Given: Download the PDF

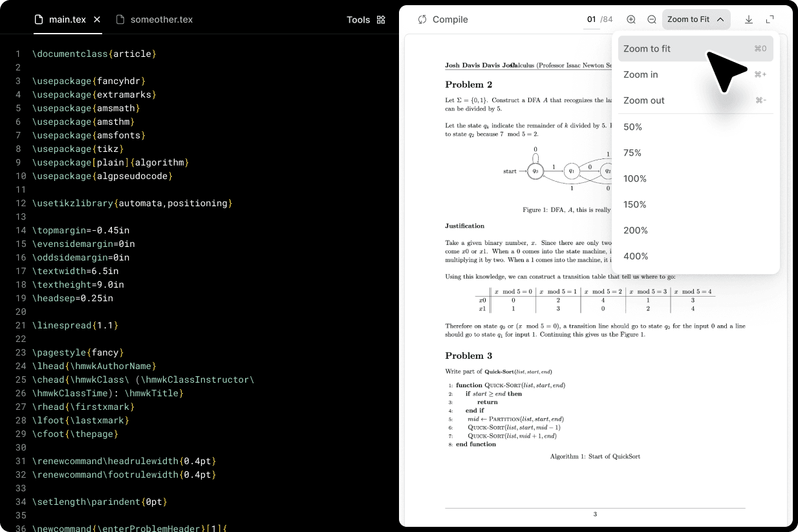Looking at the screenshot, I should click(749, 19).
